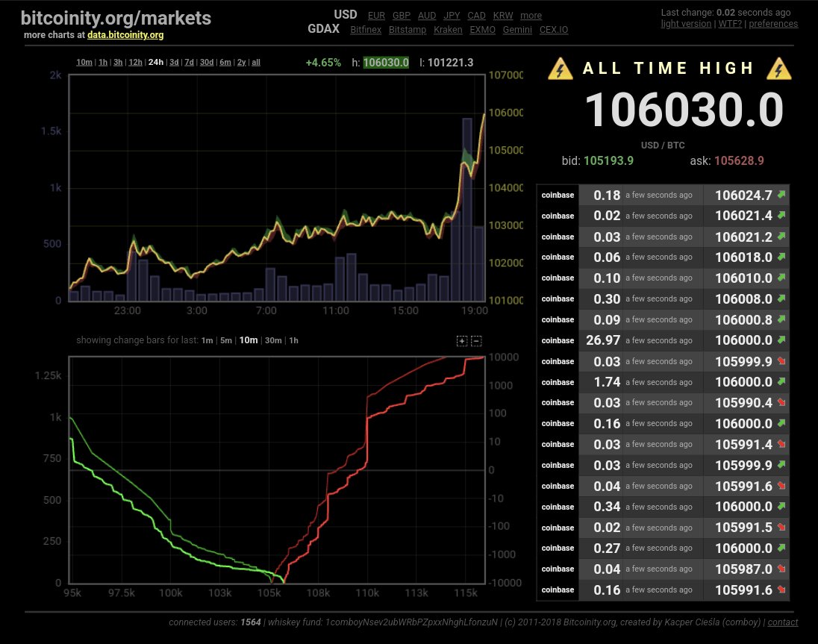Switch currency to JPY
The height and width of the screenshot is (644, 818).
[452, 16]
